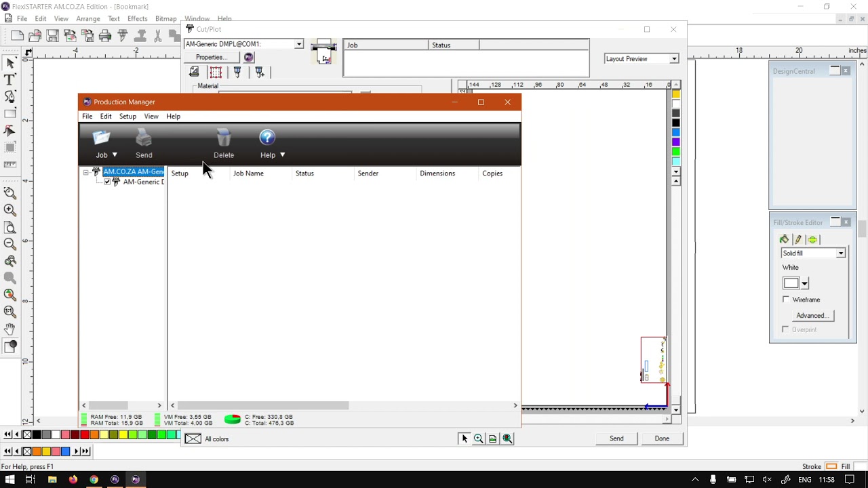
Task: Expand the Job dropdown arrow in Production Manager
Action: click(115, 155)
